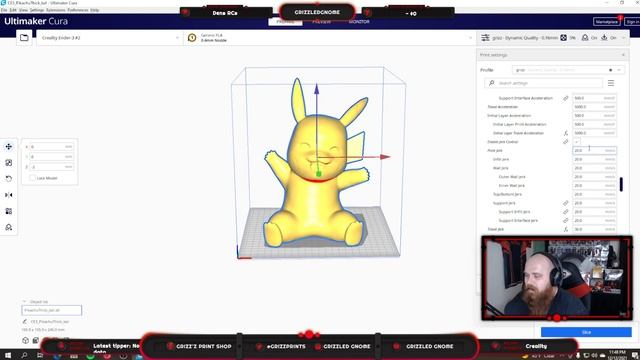Open the Marketplace
This screenshot has height=360, width=640.
tap(606, 22)
